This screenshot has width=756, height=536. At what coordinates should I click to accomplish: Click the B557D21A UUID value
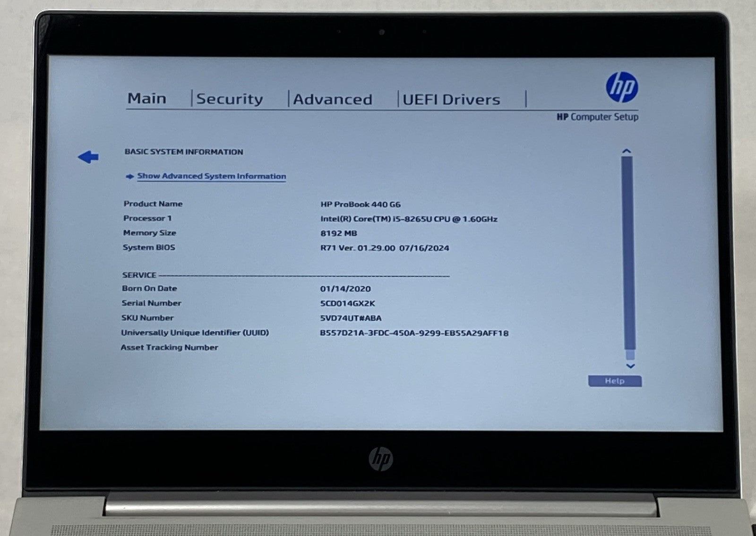click(x=414, y=333)
